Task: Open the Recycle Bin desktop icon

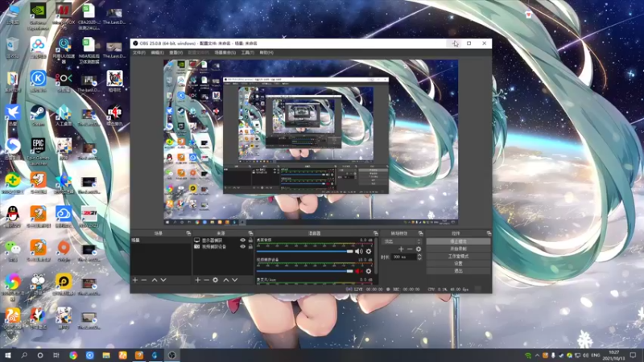Action: [13, 47]
